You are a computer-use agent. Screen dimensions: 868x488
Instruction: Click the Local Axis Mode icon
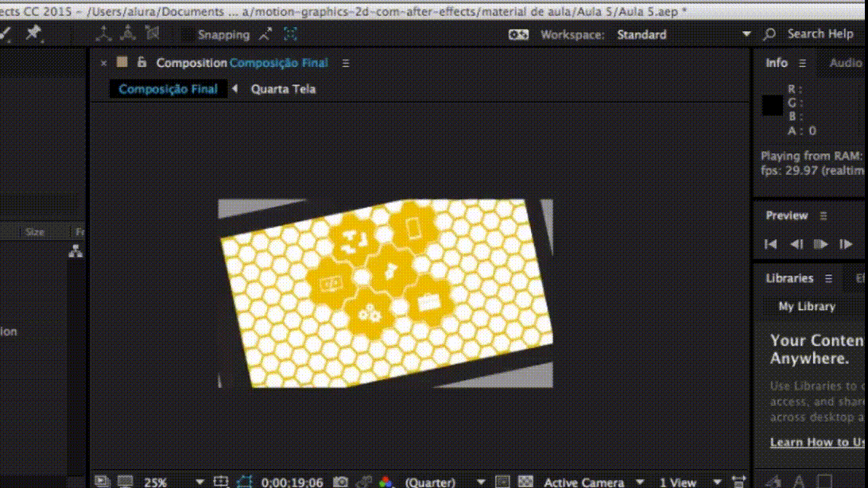point(104,33)
